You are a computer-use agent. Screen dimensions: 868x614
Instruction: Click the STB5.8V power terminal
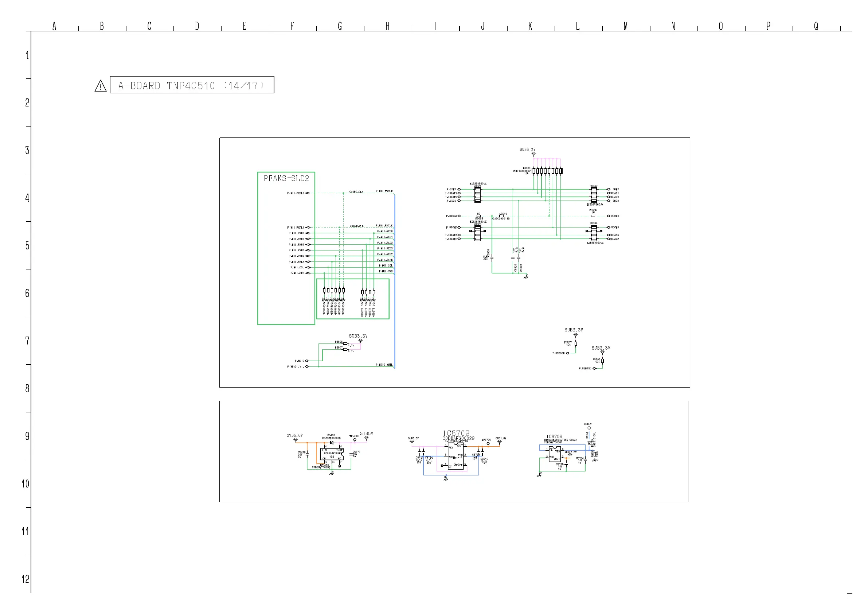(x=296, y=440)
